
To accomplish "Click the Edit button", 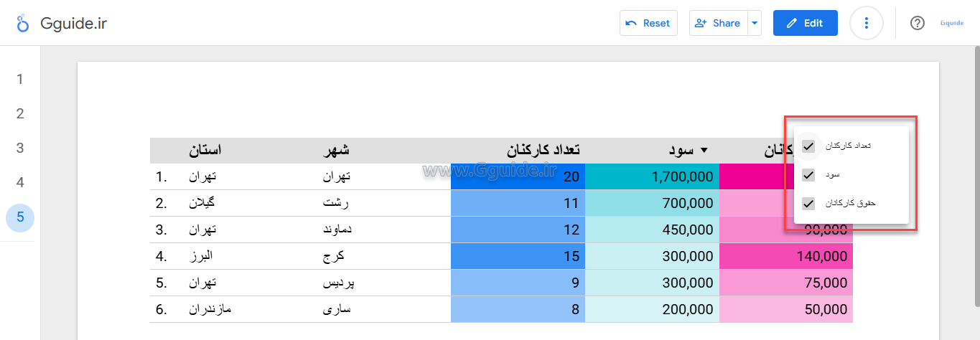I will (805, 23).
